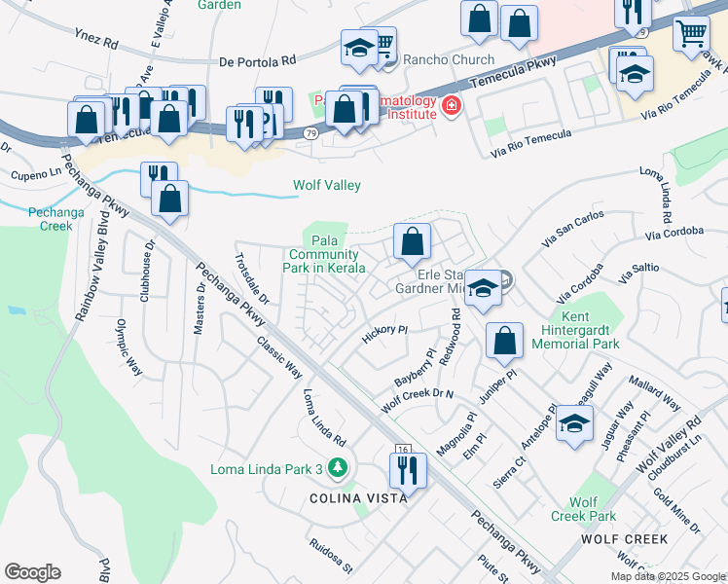Select the shopping bag marker near Pechanga Creek
This screenshot has height=584, width=728.
(x=170, y=200)
